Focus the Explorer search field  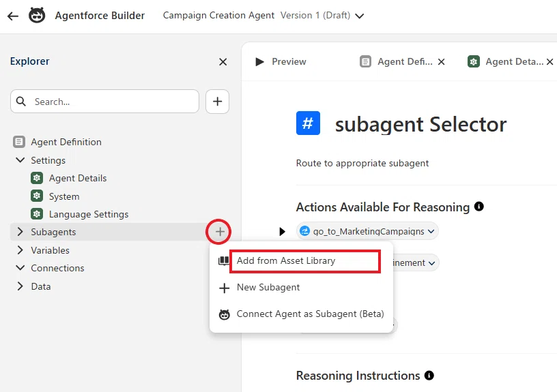[x=105, y=102]
